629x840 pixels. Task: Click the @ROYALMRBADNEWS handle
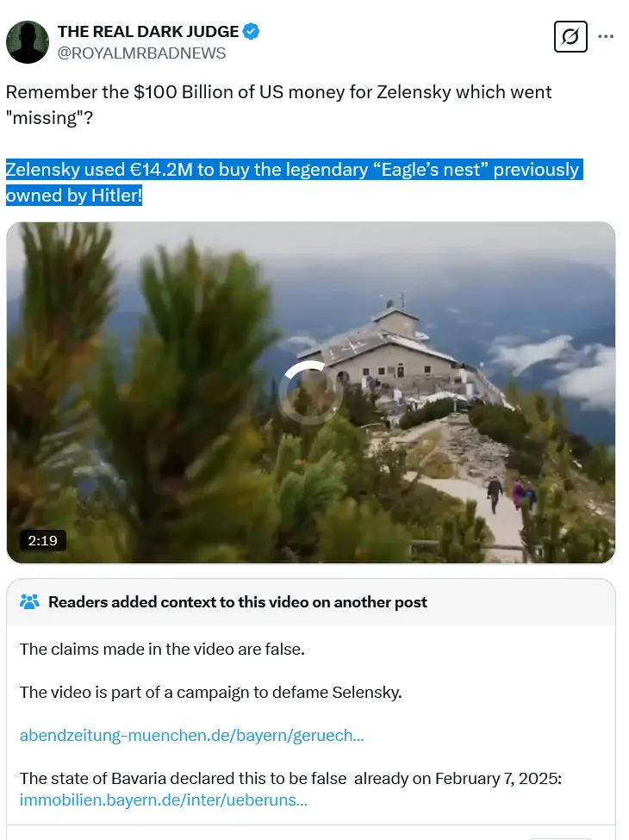141,53
